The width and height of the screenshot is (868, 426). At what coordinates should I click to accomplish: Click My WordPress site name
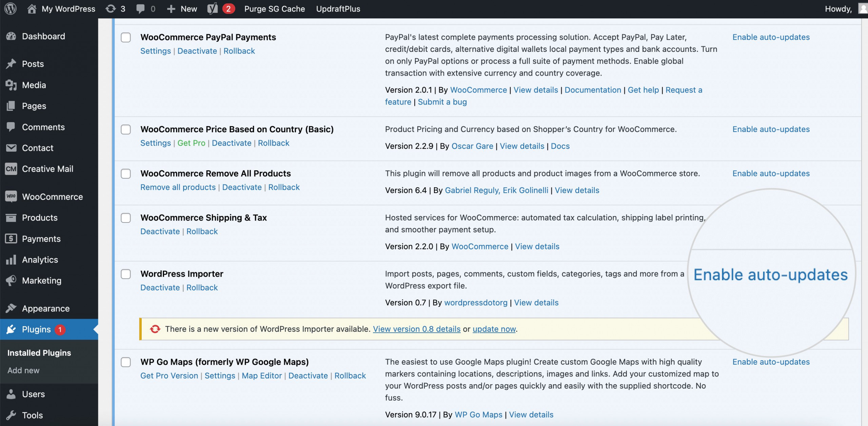[x=68, y=9]
